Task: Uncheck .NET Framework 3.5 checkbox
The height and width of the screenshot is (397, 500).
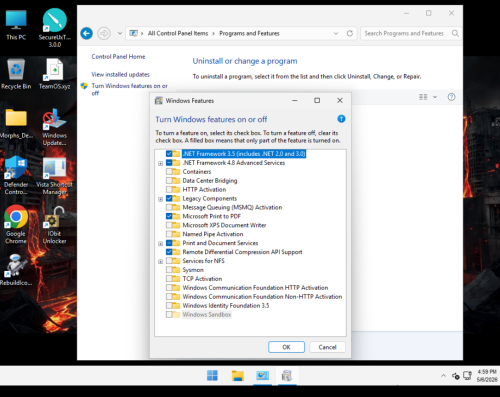Action: click(169, 154)
